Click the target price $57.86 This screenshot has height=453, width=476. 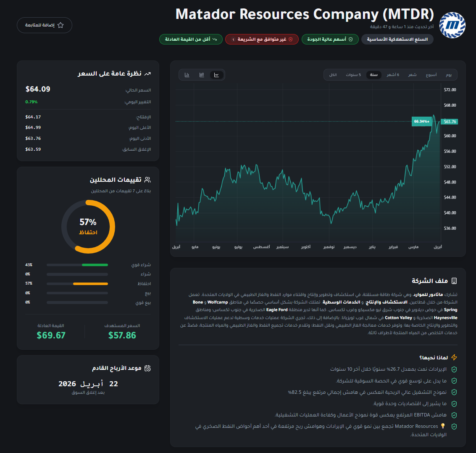pyautogui.click(x=122, y=335)
